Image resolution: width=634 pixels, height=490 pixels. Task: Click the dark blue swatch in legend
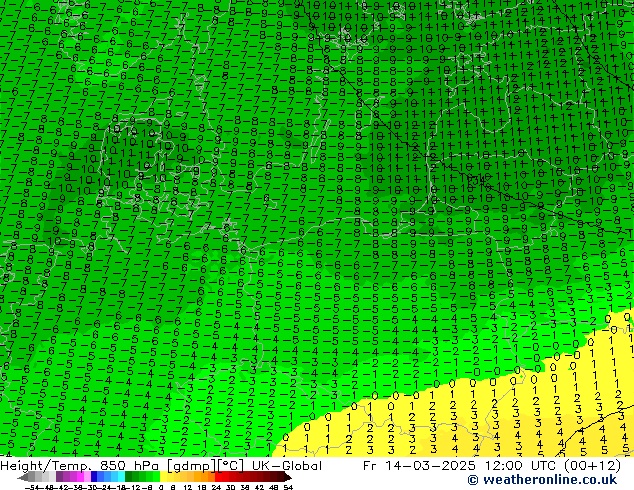(x=94, y=477)
